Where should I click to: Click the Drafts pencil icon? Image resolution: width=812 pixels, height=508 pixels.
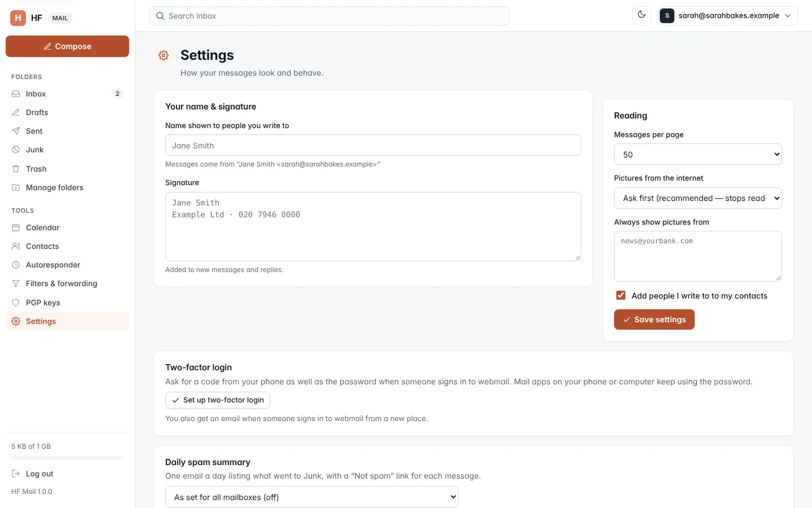(x=16, y=112)
